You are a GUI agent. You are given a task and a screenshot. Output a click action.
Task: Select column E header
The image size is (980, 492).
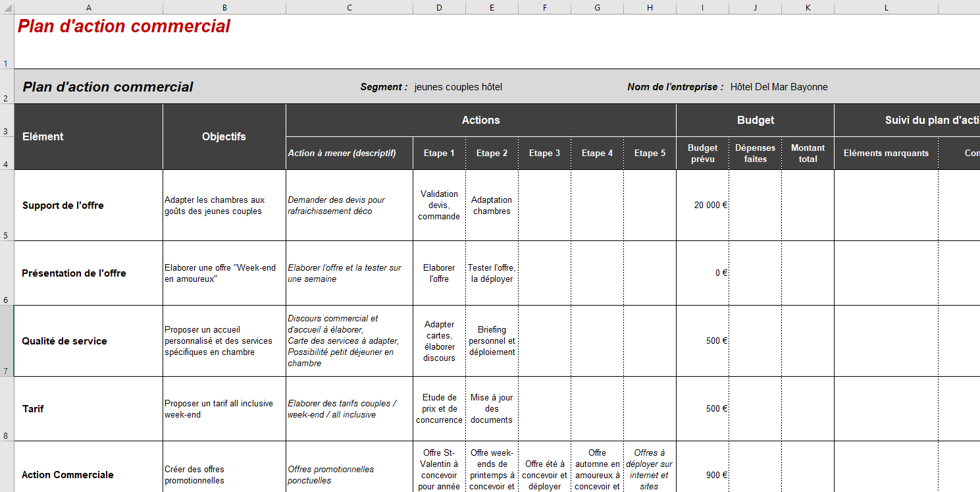coord(492,7)
